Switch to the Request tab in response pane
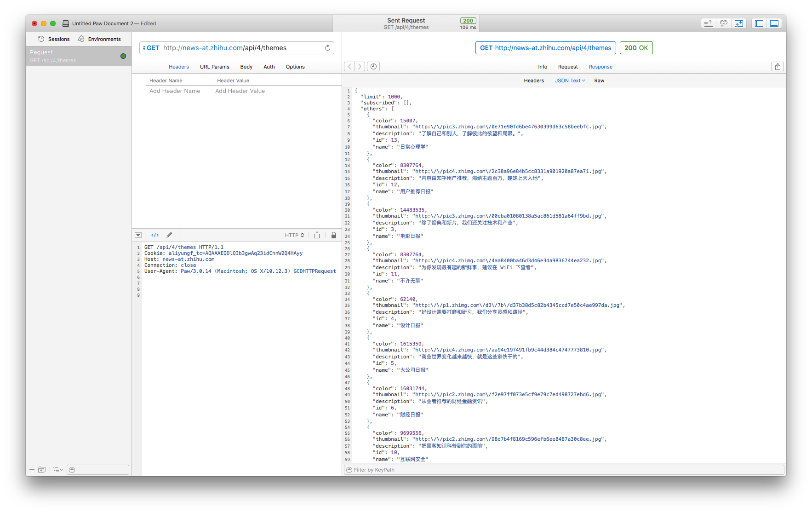This screenshot has width=812, height=513. point(568,67)
